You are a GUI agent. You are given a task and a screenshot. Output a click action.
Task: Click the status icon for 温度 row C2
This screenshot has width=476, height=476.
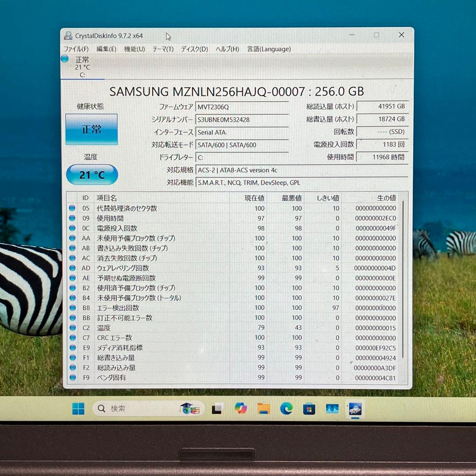[x=72, y=328]
